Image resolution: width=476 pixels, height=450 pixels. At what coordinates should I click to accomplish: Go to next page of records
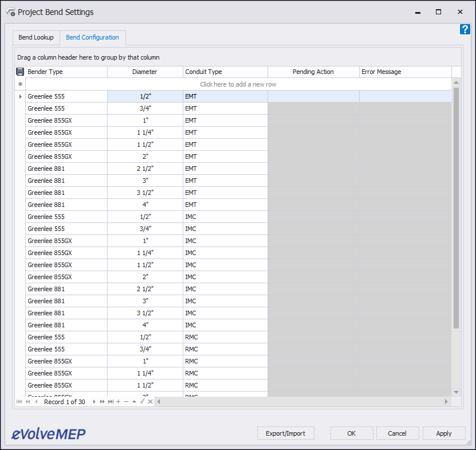point(103,402)
